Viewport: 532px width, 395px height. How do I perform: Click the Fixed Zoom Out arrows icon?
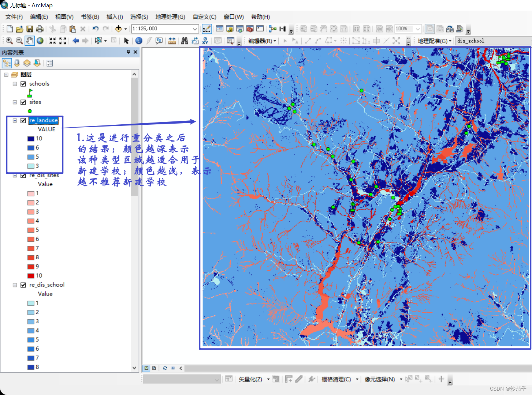tap(63, 41)
